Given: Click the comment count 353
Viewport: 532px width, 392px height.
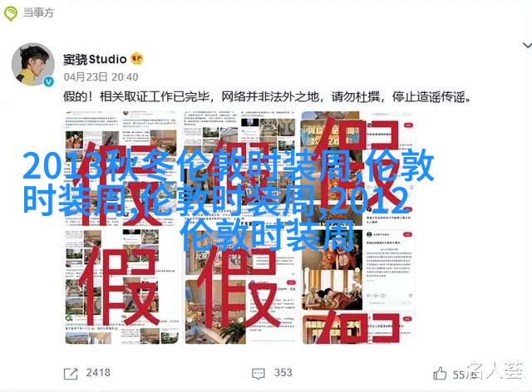Looking at the screenshot, I should [283, 373].
